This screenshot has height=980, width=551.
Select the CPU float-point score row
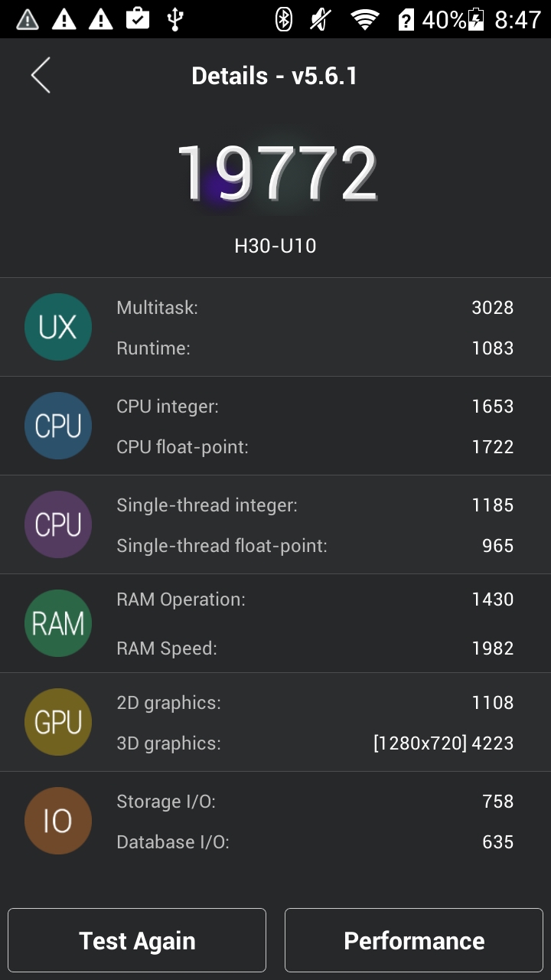pos(315,447)
